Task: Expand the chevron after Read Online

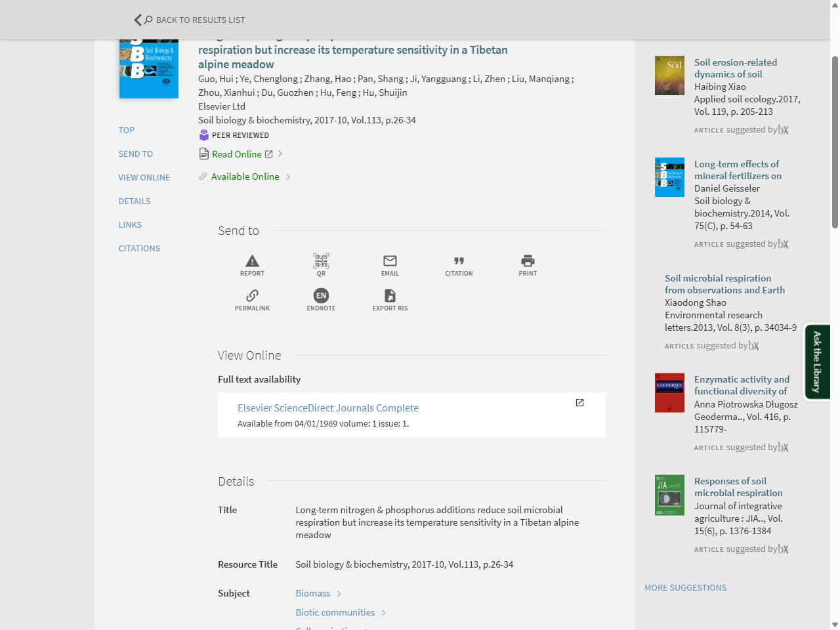Action: pos(280,154)
